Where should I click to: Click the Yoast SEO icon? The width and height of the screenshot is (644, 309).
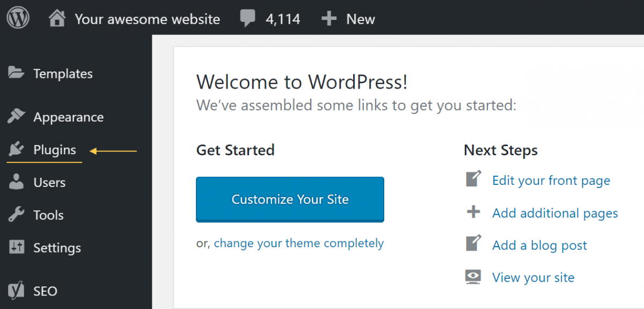(x=17, y=291)
